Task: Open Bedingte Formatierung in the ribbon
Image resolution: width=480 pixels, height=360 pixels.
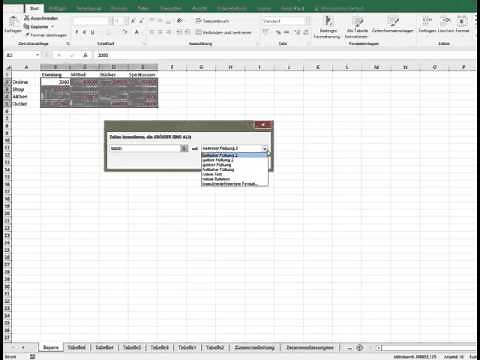Action: [x=328, y=27]
